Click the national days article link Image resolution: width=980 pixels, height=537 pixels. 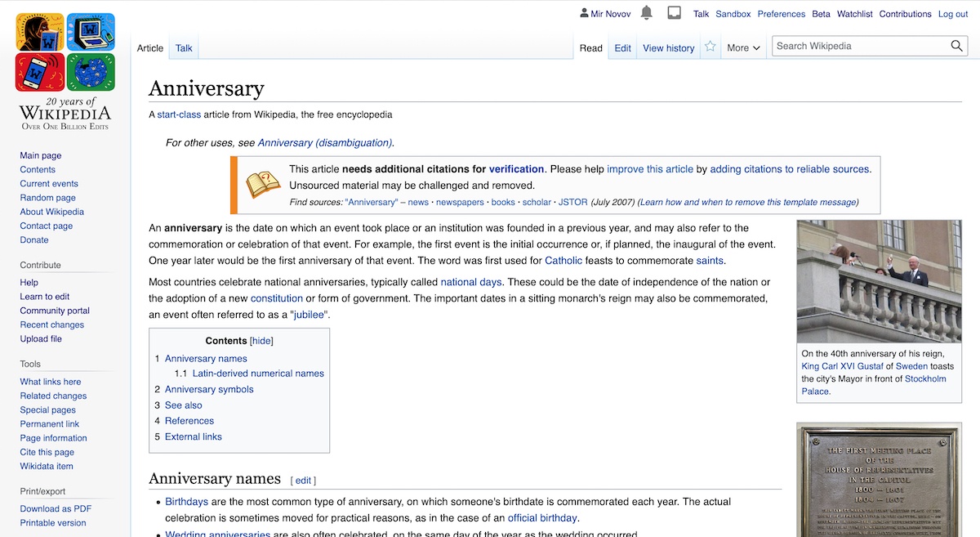pos(471,280)
